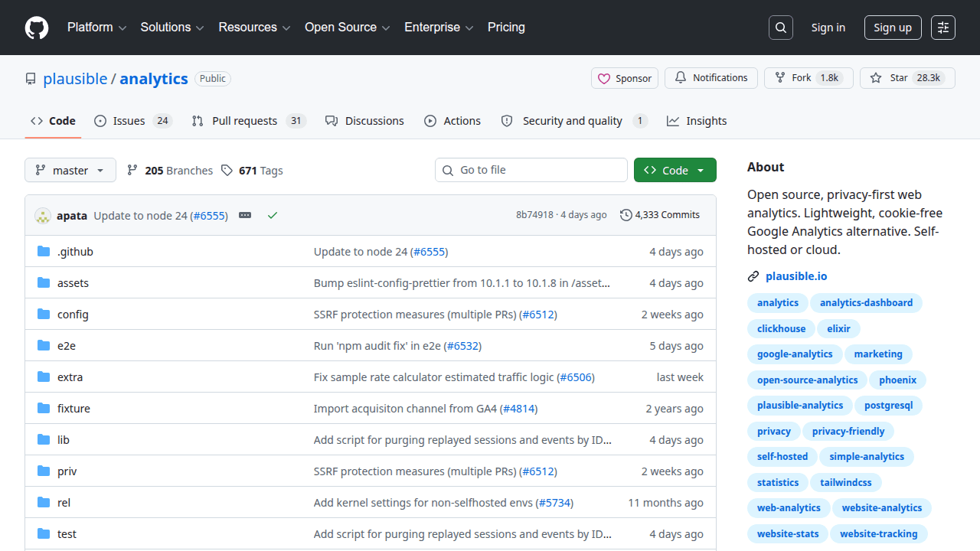Open the Actions tab

point(452,121)
